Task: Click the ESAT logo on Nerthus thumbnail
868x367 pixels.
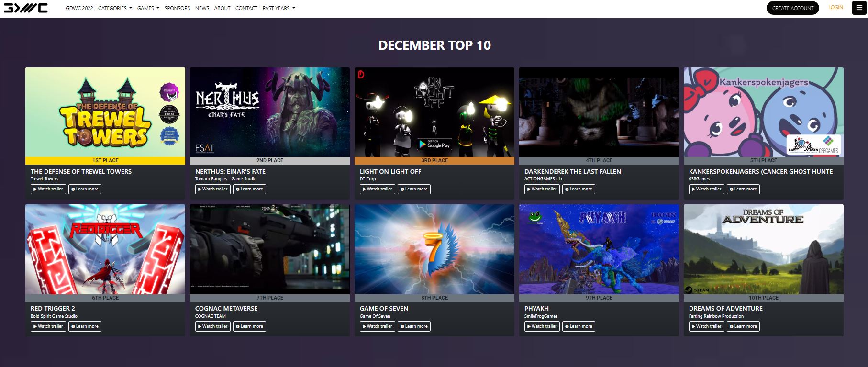Action: pos(204,148)
